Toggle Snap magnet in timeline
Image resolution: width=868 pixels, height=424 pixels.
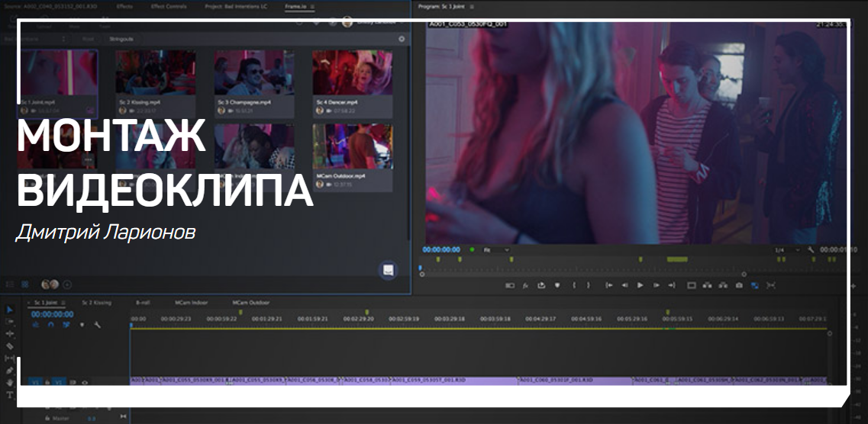[50, 325]
